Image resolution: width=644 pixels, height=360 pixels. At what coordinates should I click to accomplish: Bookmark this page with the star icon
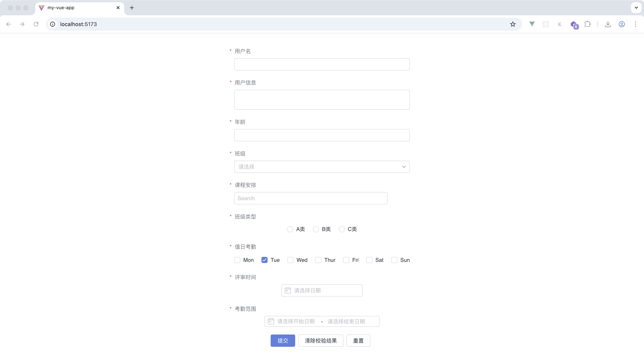pos(513,24)
